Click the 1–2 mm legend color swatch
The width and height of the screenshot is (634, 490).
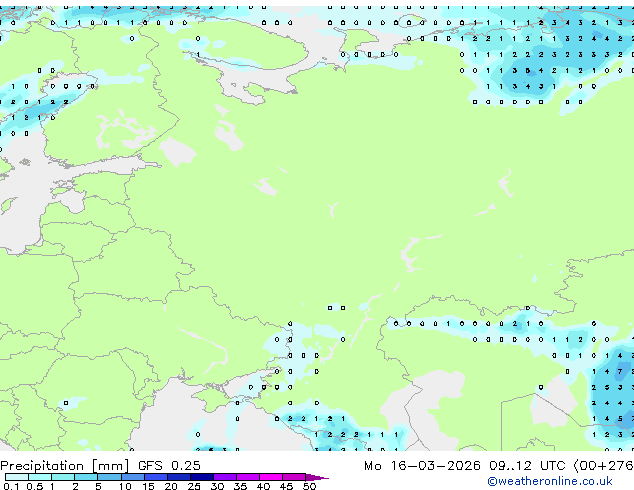[63, 477]
